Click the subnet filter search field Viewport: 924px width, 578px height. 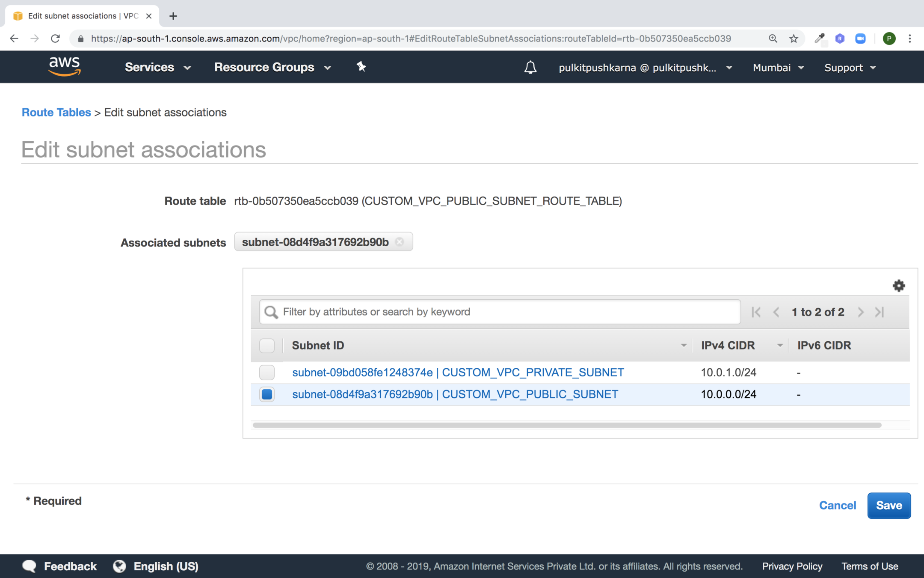pyautogui.click(x=500, y=312)
